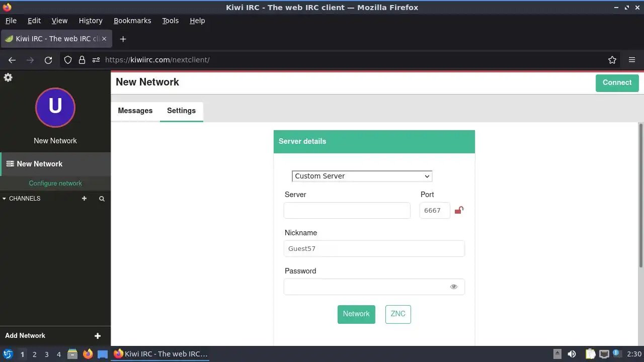
Task: Select the Kiwi IRC browser tab
Action: 55,39
